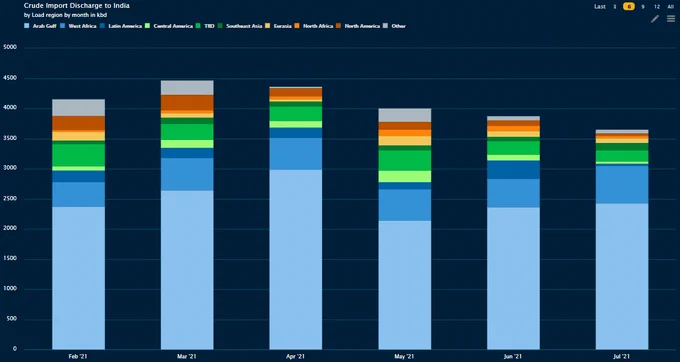Screen dimensions: 680x362
Task: Click gray Other segment atop Feb '21 bar
Action: [x=78, y=108]
